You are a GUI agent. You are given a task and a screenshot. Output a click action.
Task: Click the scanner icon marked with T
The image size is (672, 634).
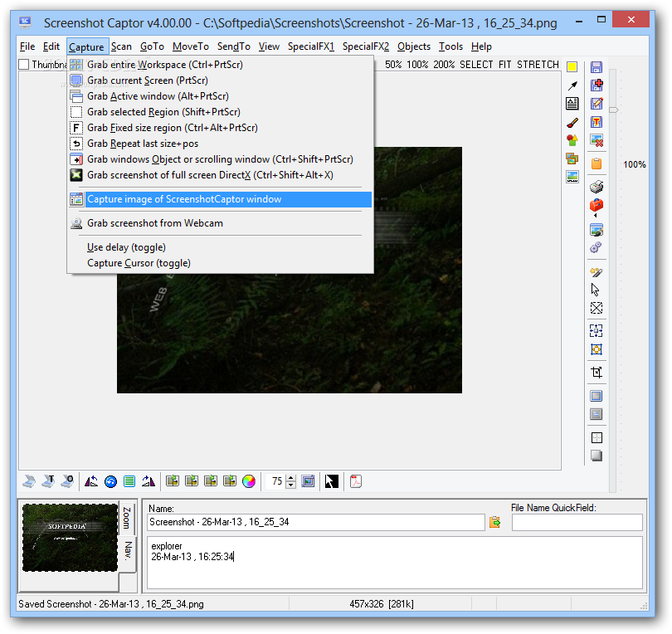pyautogui.click(x=48, y=482)
